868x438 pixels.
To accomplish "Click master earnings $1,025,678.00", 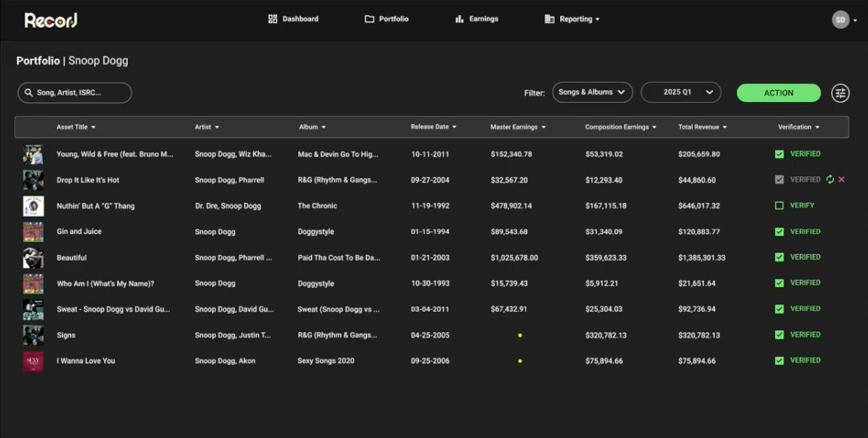I will (x=515, y=258).
